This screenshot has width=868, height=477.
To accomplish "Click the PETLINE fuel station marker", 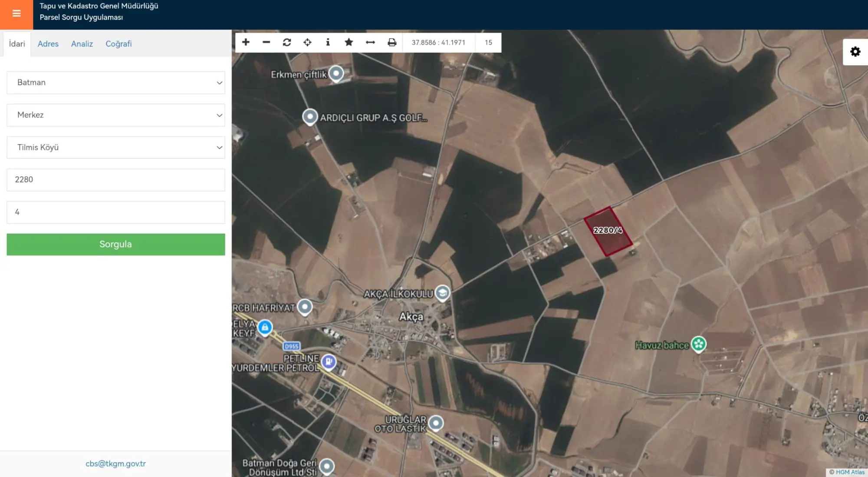I will [329, 361].
